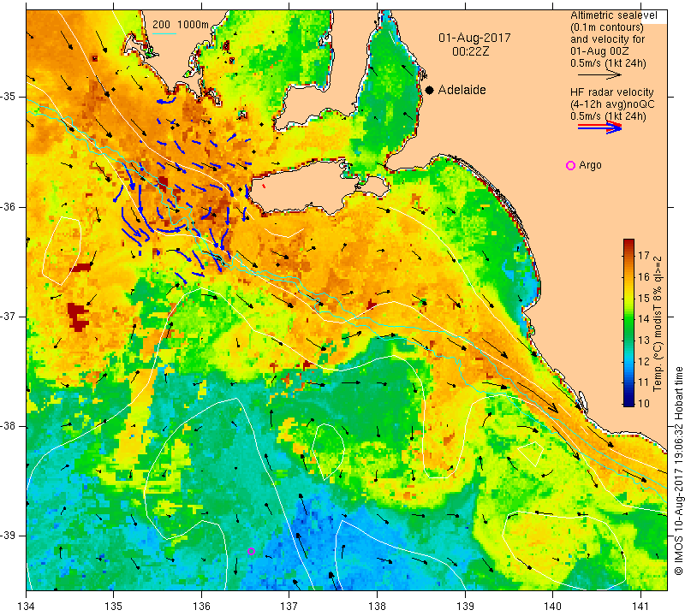This screenshot has width=685, height=616.
Task: Click the cyan 200 1000m contour legend line
Action: pos(164,33)
